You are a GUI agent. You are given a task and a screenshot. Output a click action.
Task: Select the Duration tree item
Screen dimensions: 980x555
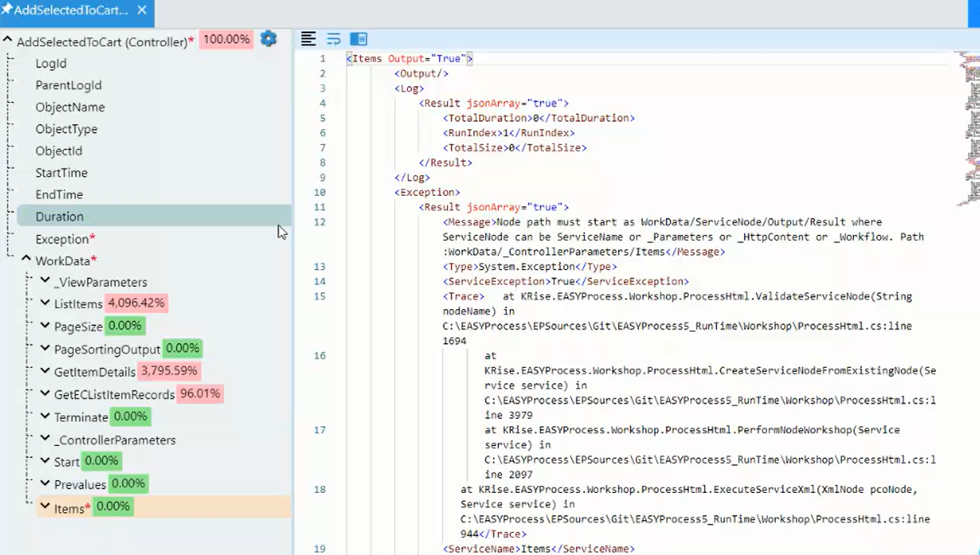click(154, 215)
